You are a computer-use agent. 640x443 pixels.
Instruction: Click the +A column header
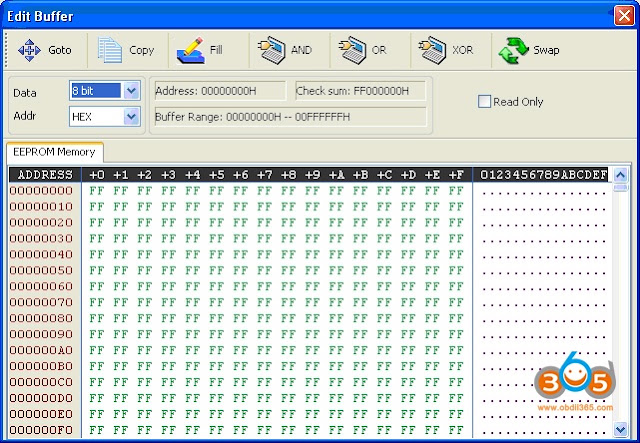coord(336,175)
